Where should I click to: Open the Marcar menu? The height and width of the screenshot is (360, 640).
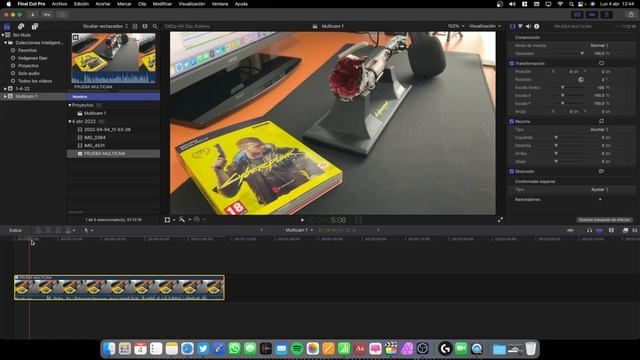tap(124, 4)
